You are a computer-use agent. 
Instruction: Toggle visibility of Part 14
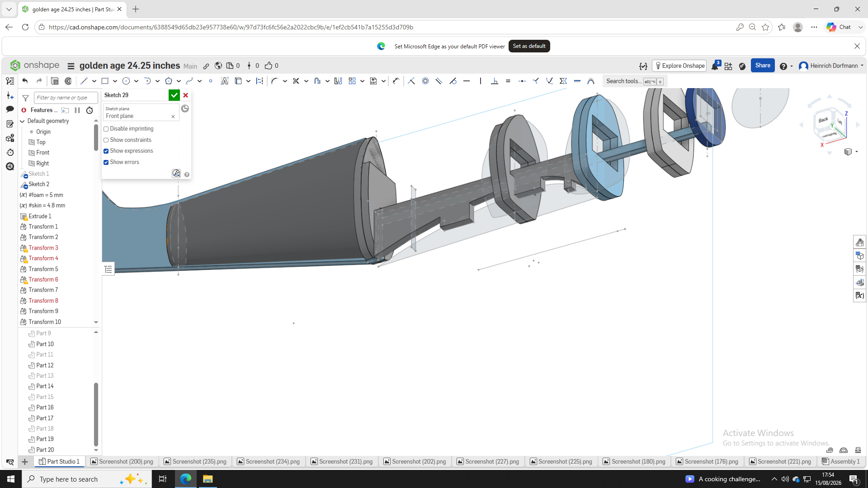tap(32, 386)
